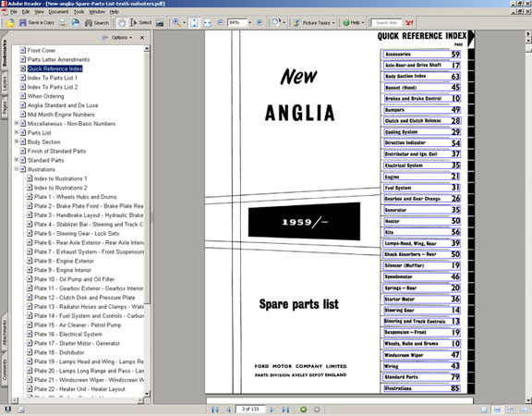Click the Yahoo search icon
Image resolution: width=532 pixels, height=416 pixels.
coord(409,23)
